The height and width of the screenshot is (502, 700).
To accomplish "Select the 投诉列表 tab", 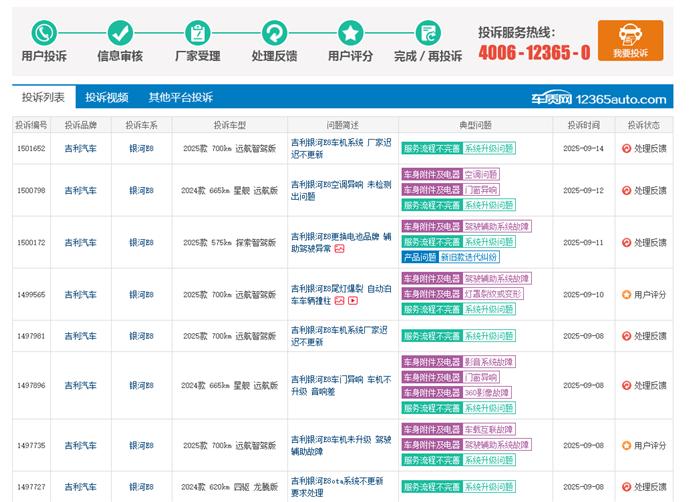I will point(43,97).
